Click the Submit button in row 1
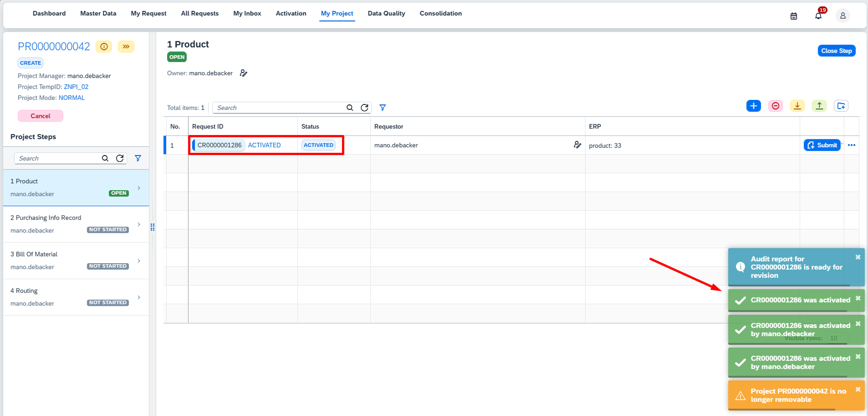The image size is (868, 416). point(822,145)
